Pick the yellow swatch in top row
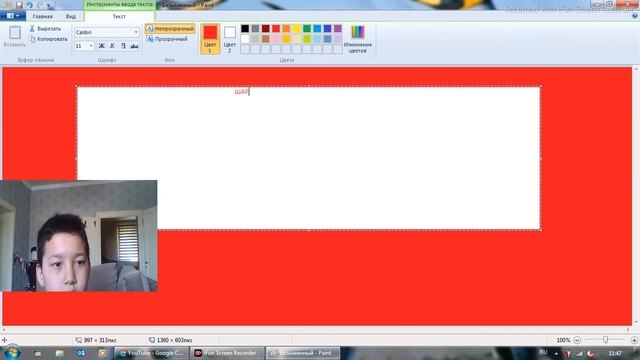Viewport: 640px width, 360px height. point(296,29)
